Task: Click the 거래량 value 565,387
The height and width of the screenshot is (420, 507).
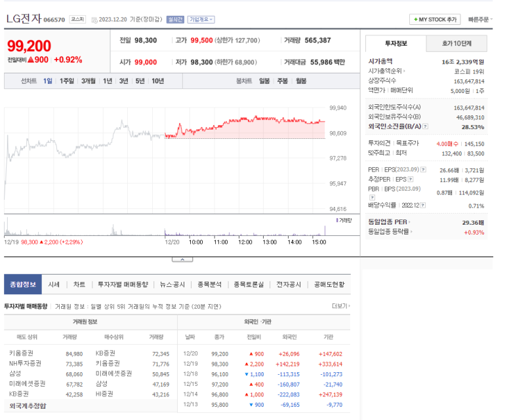Action: coord(317,41)
